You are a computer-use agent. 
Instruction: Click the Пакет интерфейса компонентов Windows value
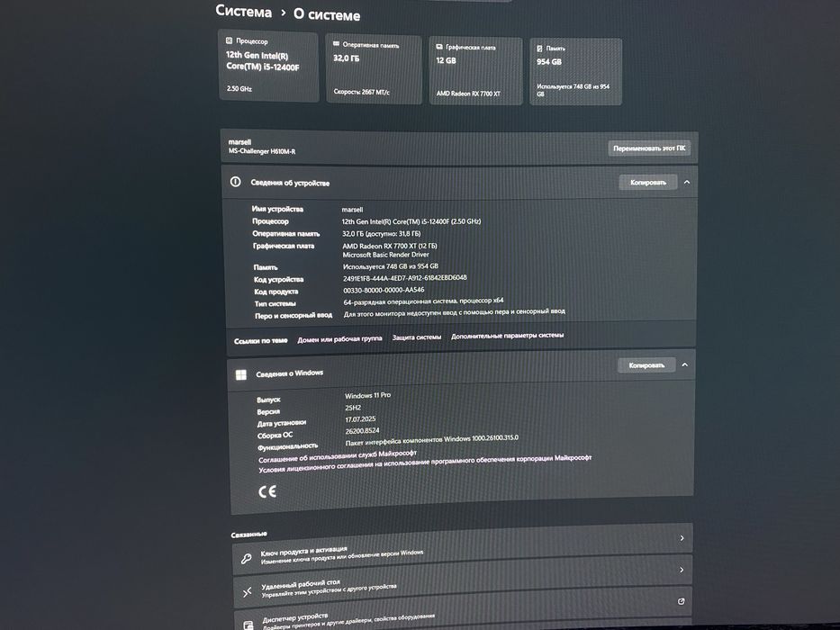point(432,440)
